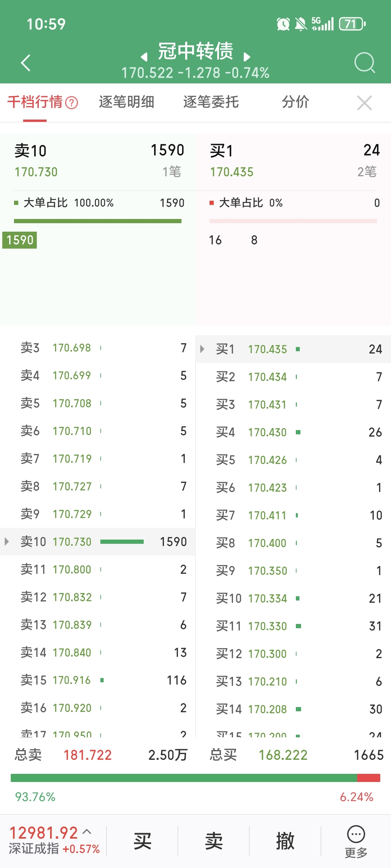
Task: Open the search magnifier icon
Action: 364,62
